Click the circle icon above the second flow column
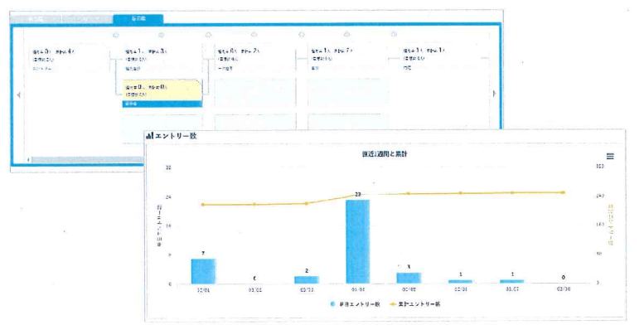 point(162,35)
